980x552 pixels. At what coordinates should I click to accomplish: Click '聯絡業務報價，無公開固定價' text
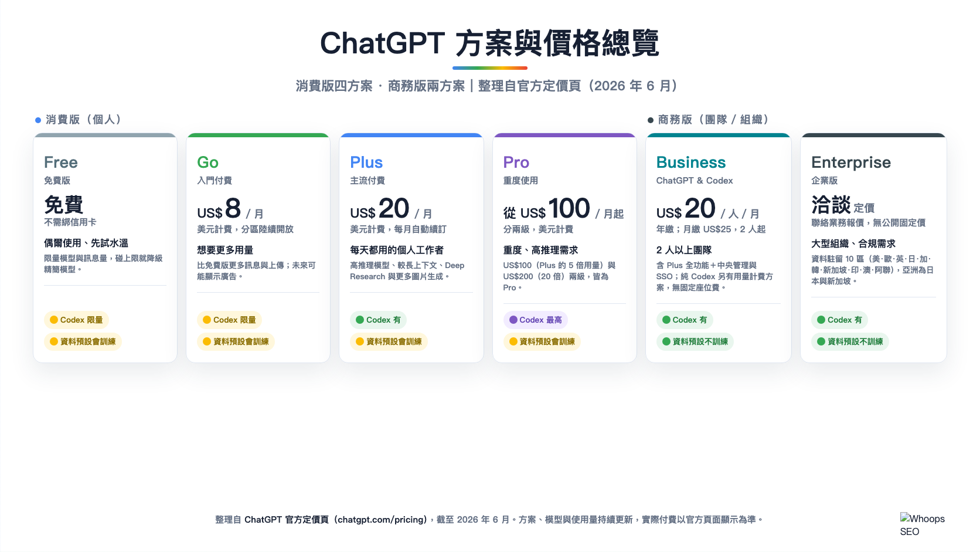[x=869, y=223]
